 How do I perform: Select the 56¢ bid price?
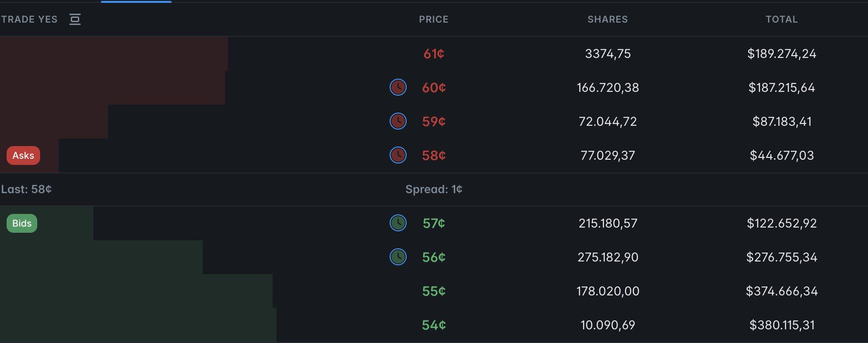tap(434, 257)
